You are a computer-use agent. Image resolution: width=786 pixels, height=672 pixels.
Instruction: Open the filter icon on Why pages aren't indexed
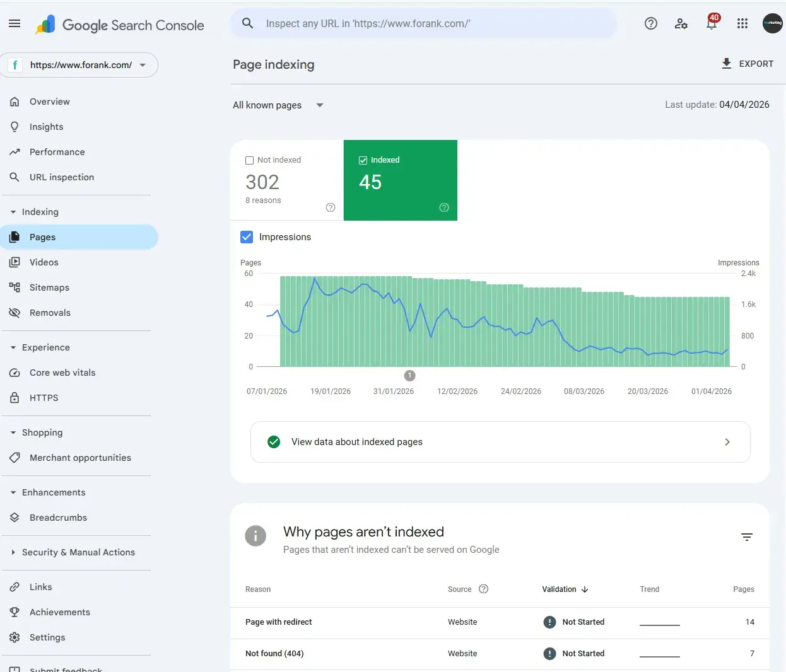747,537
